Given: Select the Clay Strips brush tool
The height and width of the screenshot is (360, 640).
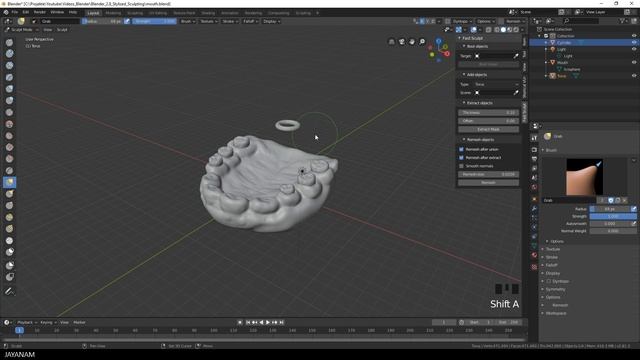Looking at the screenshot, I should coord(9,65).
